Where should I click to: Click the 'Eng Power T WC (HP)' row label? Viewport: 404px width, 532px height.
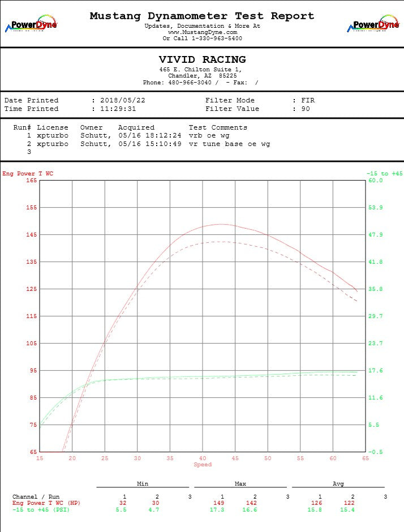coord(46,503)
